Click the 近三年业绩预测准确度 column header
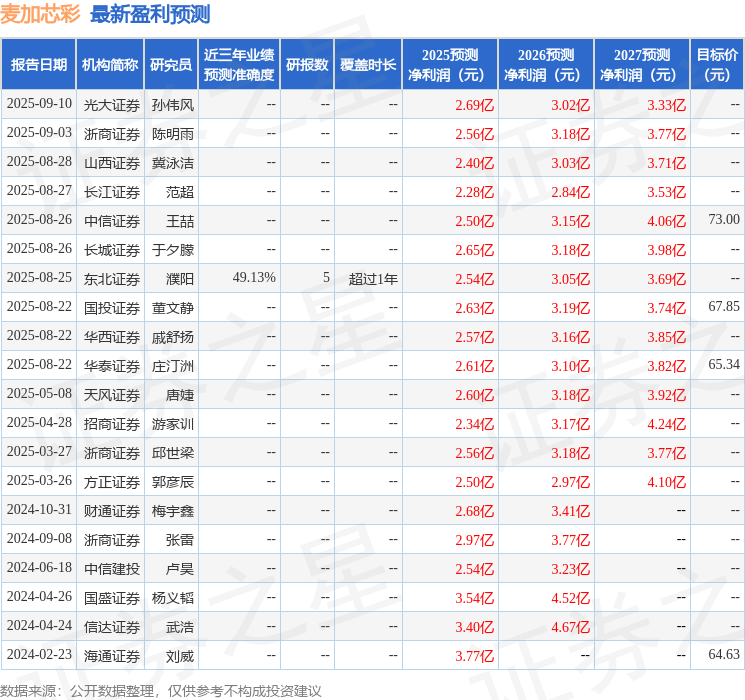The image size is (745, 700). (239, 65)
